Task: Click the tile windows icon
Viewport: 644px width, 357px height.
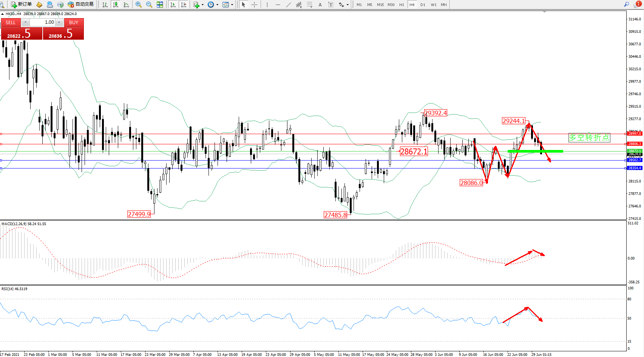Action: click(160, 5)
